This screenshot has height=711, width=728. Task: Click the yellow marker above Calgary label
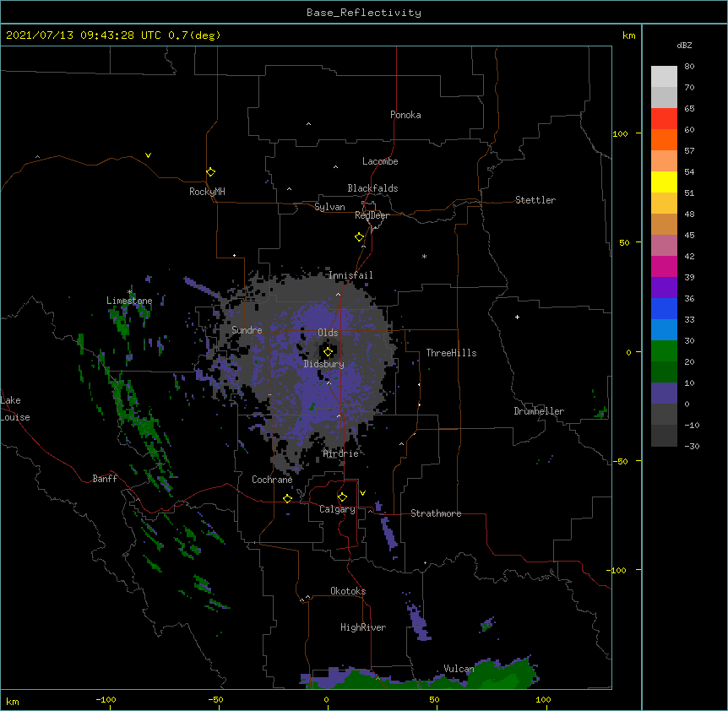(342, 497)
